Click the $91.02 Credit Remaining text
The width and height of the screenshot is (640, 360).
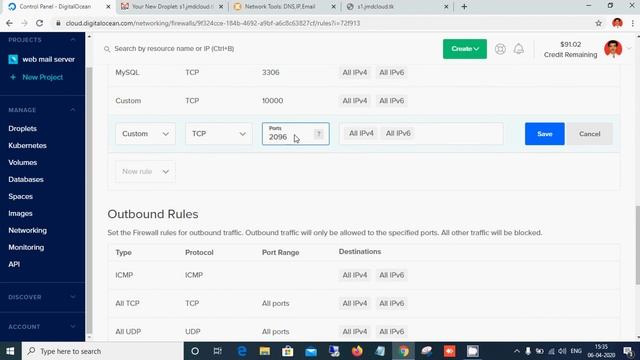click(570, 49)
